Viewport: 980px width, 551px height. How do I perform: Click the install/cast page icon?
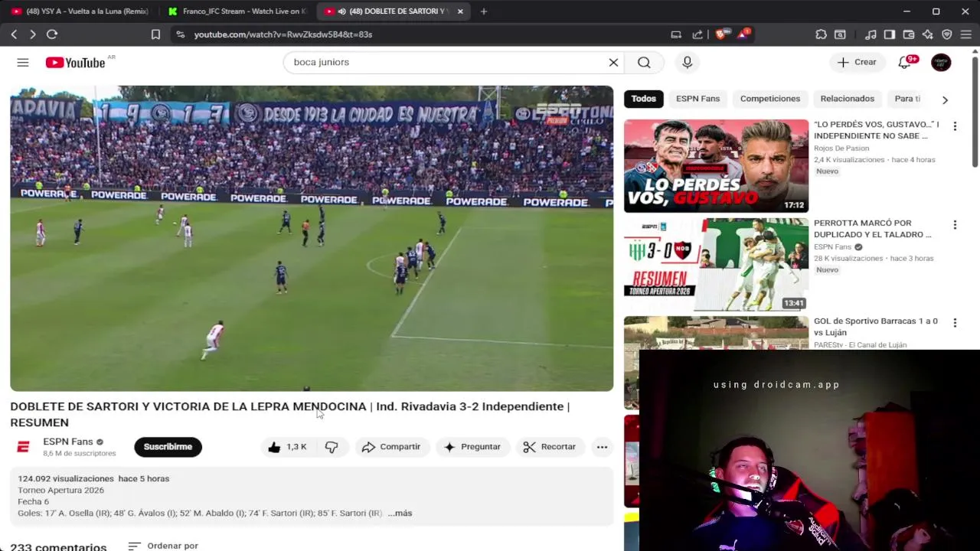[x=676, y=34]
